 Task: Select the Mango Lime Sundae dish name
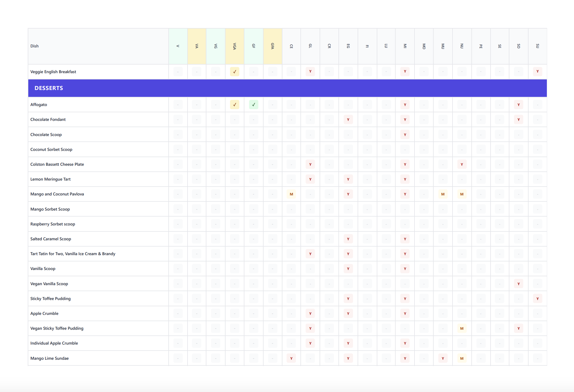[x=49, y=358]
